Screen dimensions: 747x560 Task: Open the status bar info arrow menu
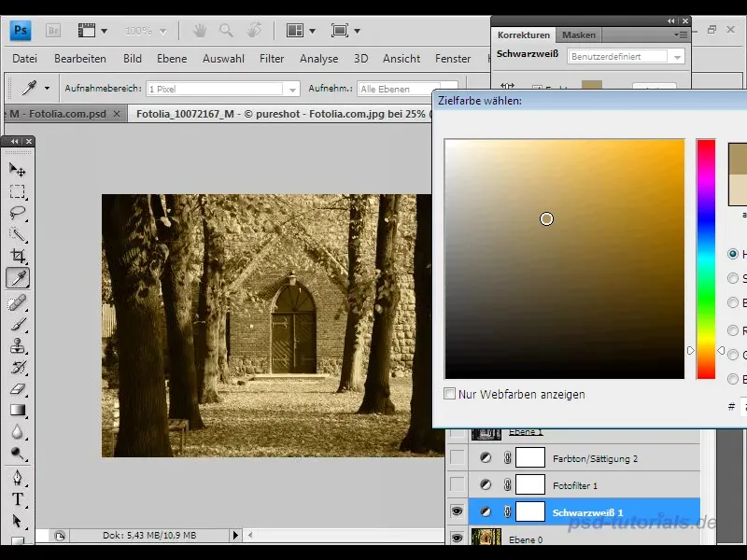point(235,535)
